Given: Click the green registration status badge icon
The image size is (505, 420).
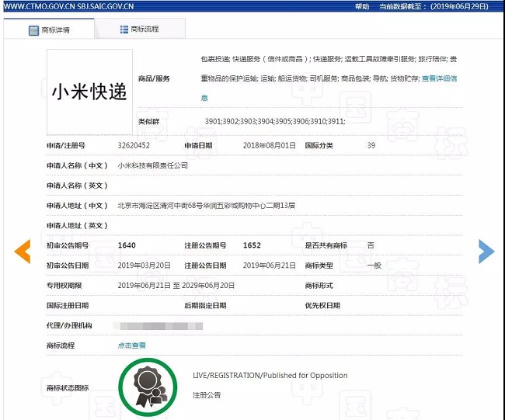Looking at the screenshot, I should click(148, 387).
